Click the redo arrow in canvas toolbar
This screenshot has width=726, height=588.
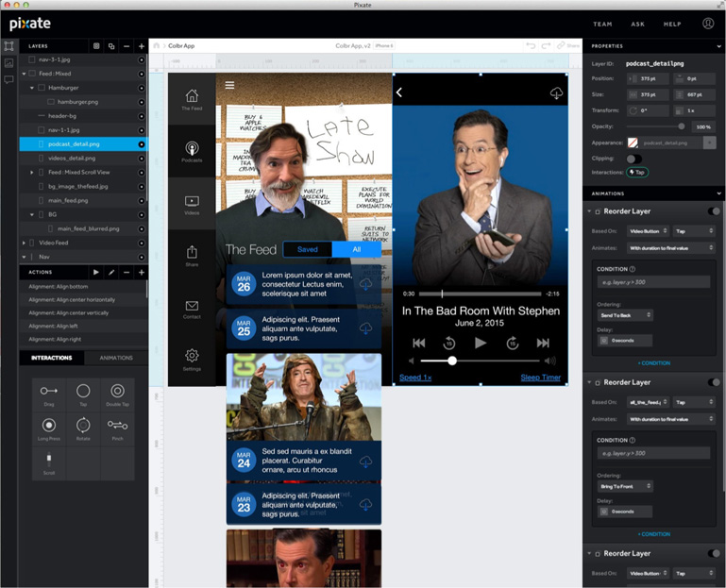click(546, 45)
